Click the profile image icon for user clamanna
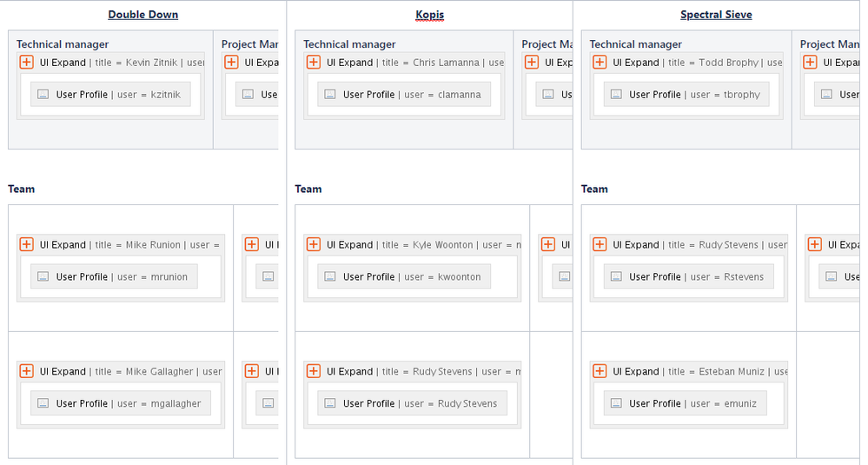This screenshot has width=868, height=465. [330, 94]
